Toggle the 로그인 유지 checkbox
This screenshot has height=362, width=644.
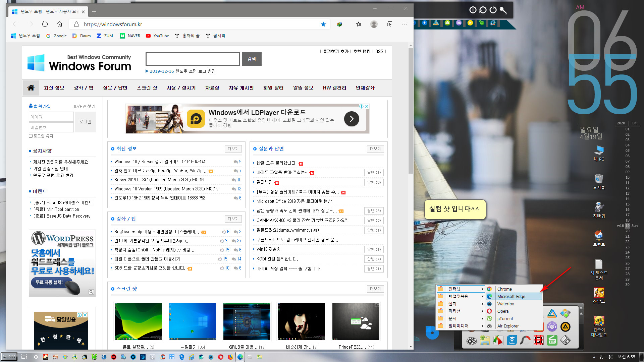click(31, 136)
